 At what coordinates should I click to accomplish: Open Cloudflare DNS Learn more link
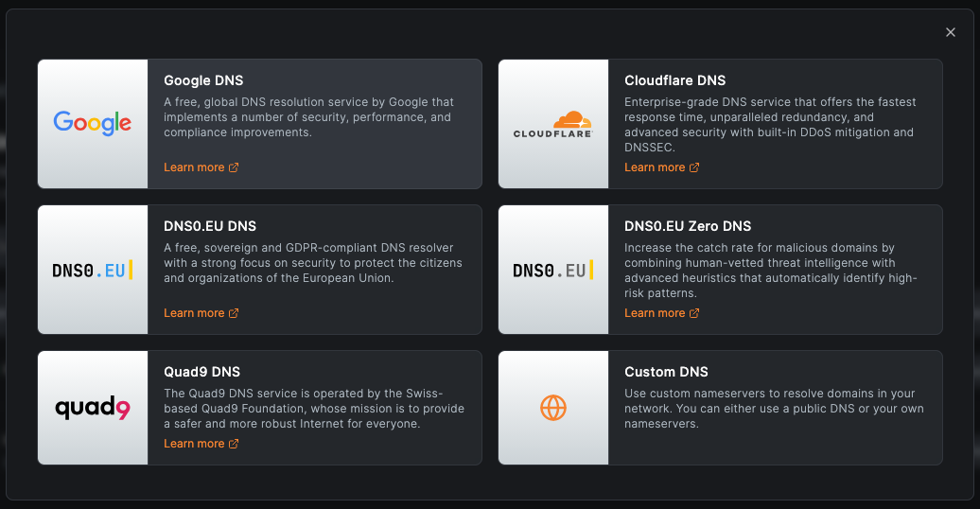(661, 167)
